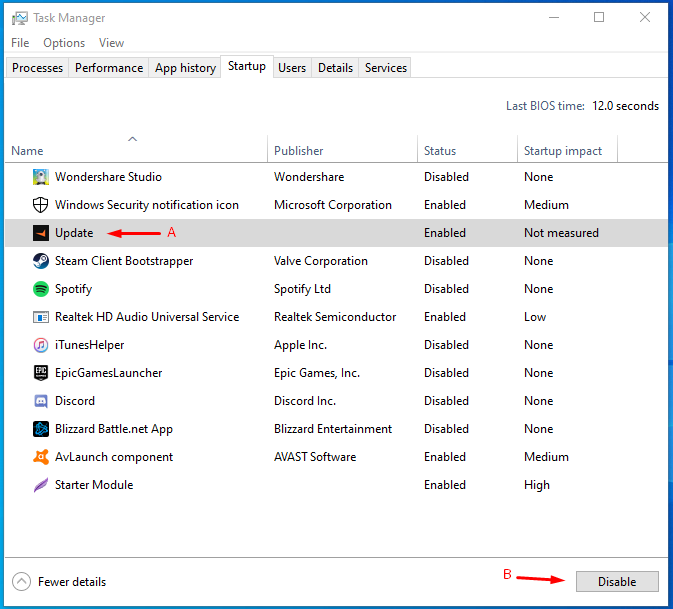Open the Services tab
The height and width of the screenshot is (609, 673).
pyautogui.click(x=385, y=68)
